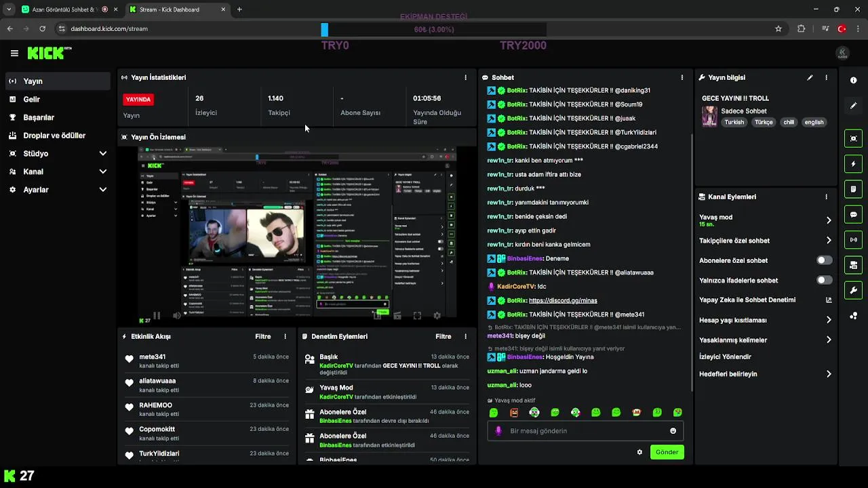Image resolution: width=868 pixels, height=488 pixels.
Task: Toggle the chat bubble widget icon in right sidebar
Action: pyautogui.click(x=853, y=215)
